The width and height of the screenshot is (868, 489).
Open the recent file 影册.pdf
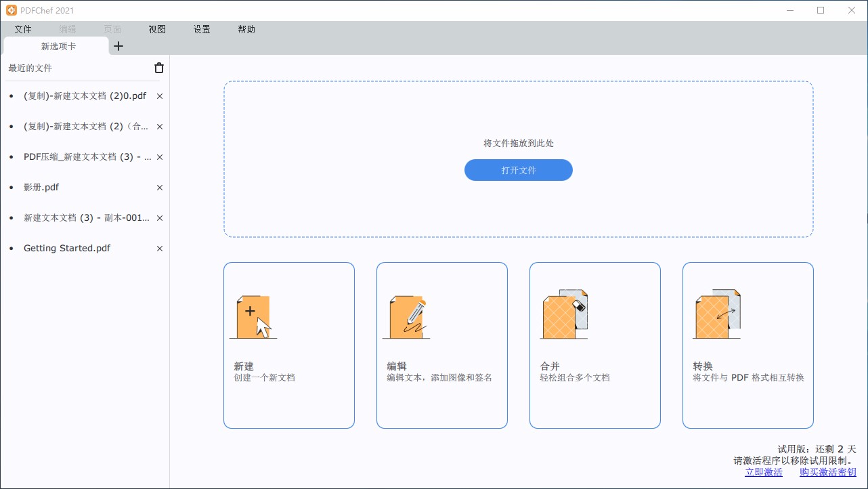[x=43, y=187]
